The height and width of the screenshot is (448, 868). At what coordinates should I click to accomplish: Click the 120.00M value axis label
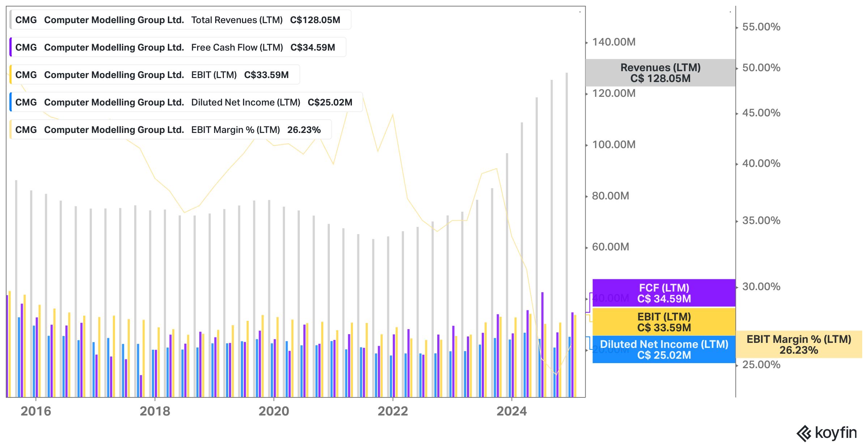pyautogui.click(x=614, y=93)
